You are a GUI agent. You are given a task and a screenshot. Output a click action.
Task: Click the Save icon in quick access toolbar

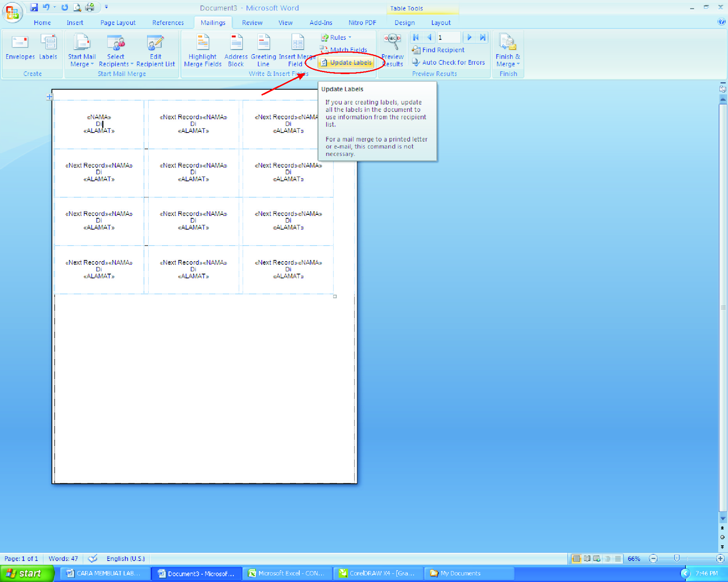pos(34,7)
